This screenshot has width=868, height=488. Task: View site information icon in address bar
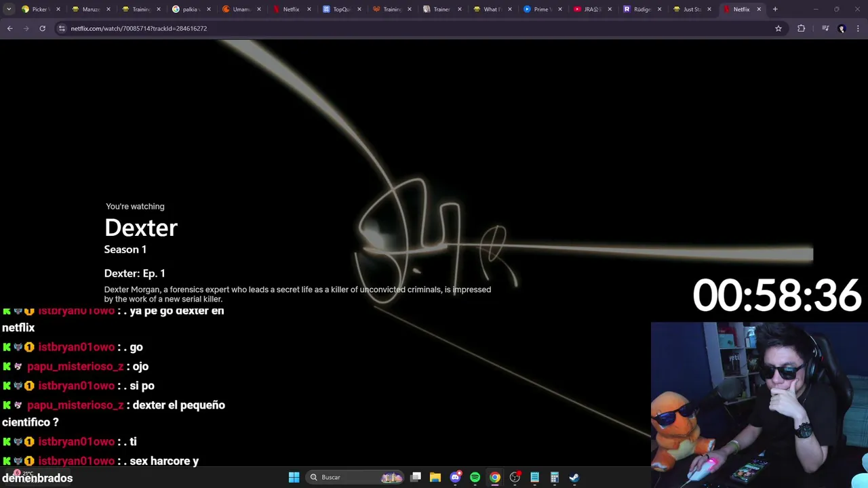[62, 28]
